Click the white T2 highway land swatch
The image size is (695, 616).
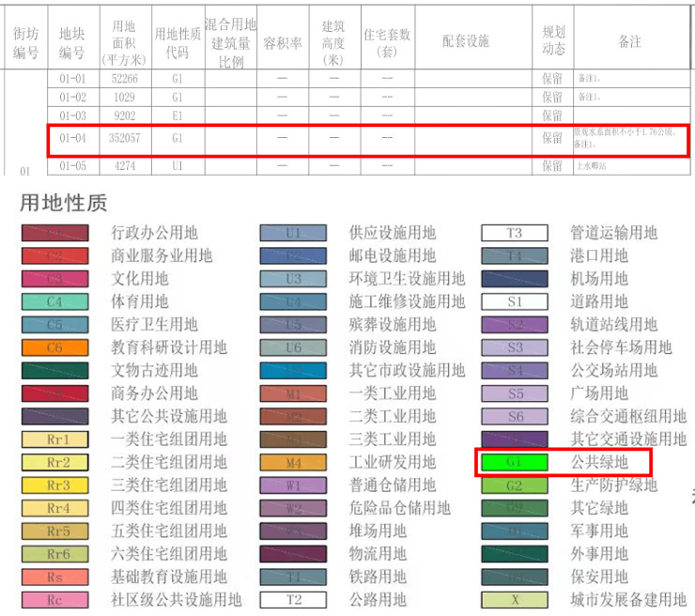(x=293, y=599)
